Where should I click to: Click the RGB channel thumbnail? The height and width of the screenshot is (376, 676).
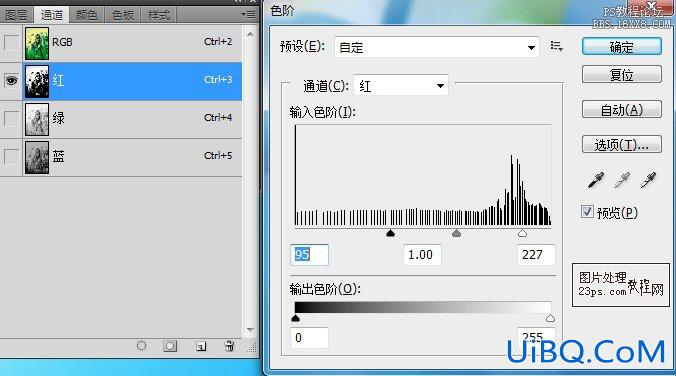click(37, 43)
